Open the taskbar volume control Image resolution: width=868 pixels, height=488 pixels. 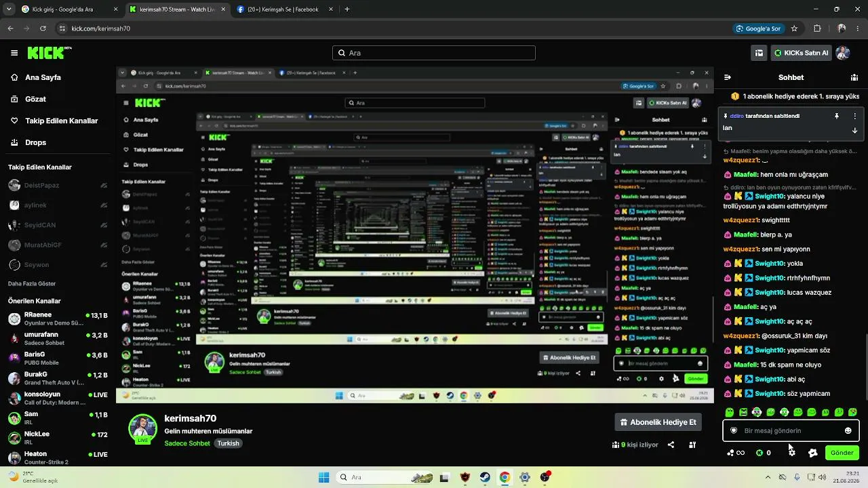(x=823, y=477)
